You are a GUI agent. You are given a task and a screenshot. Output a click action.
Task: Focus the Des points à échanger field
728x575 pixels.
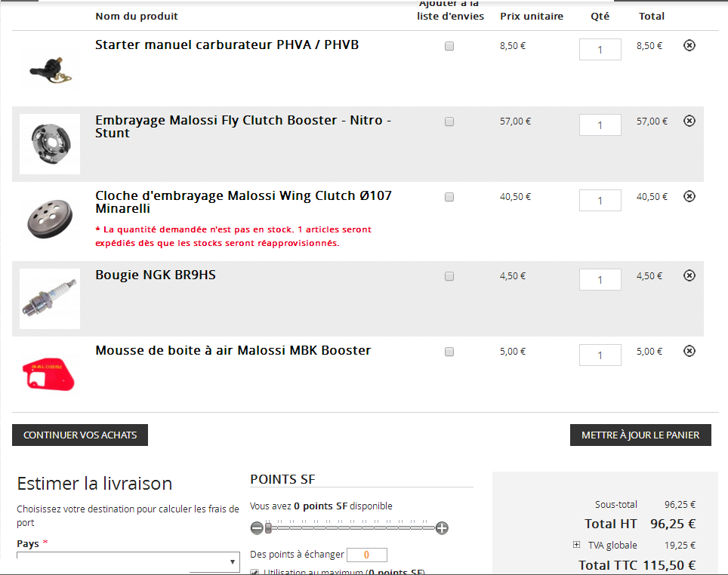(x=367, y=555)
